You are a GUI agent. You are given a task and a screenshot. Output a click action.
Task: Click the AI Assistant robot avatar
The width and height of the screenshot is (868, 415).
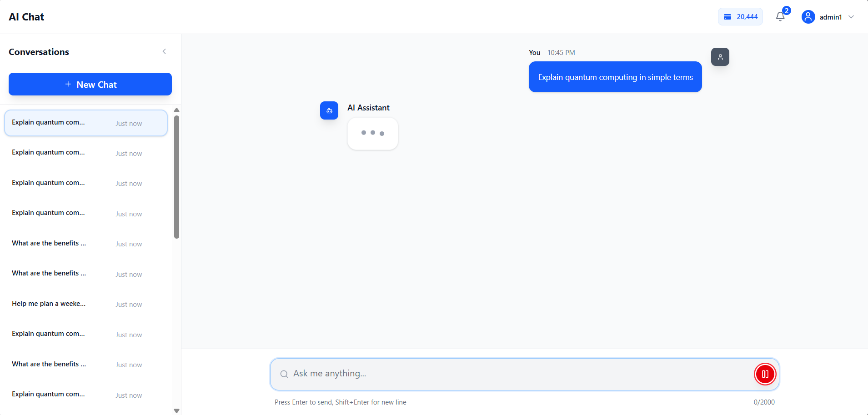pyautogui.click(x=329, y=110)
